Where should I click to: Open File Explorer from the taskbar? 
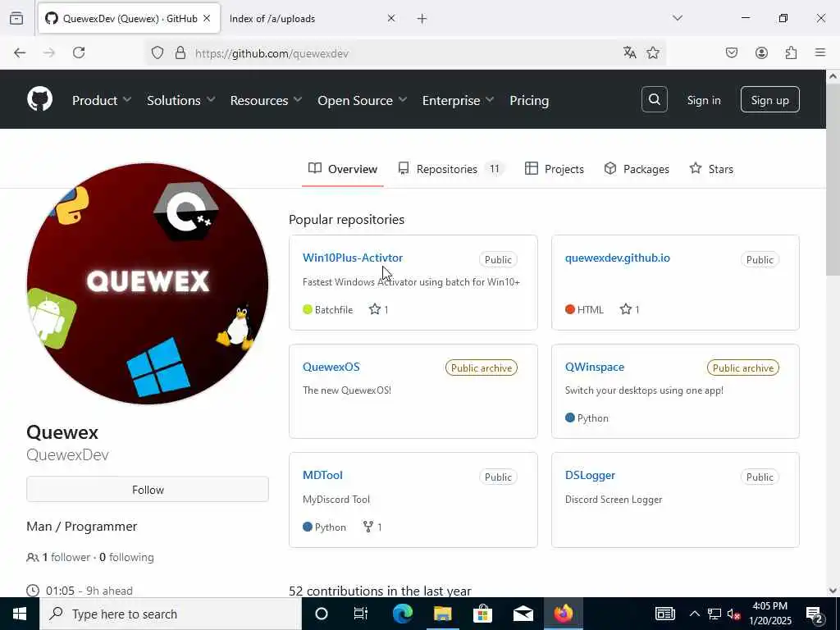(x=442, y=614)
